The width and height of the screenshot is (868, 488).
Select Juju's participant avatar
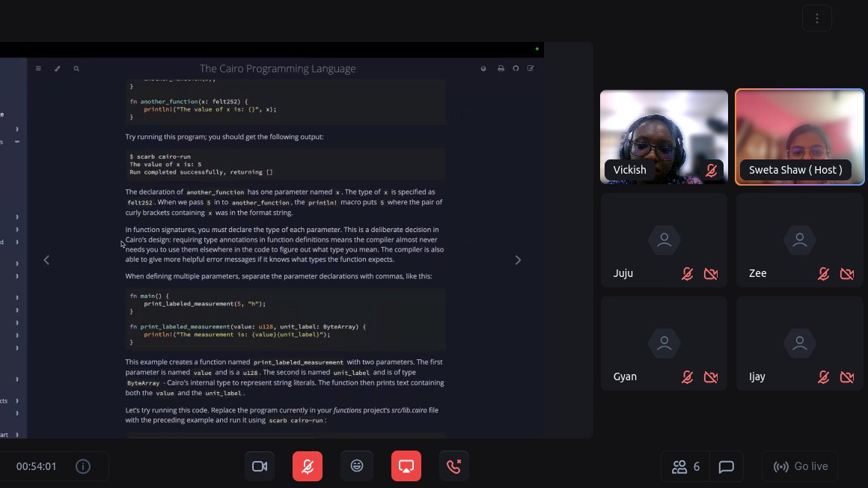(x=664, y=240)
